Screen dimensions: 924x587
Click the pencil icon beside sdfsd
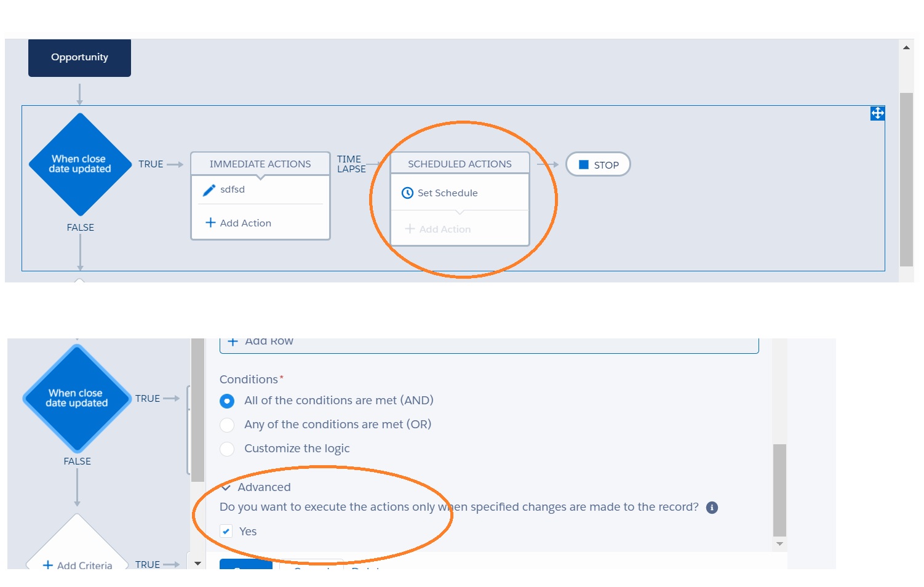coord(209,190)
